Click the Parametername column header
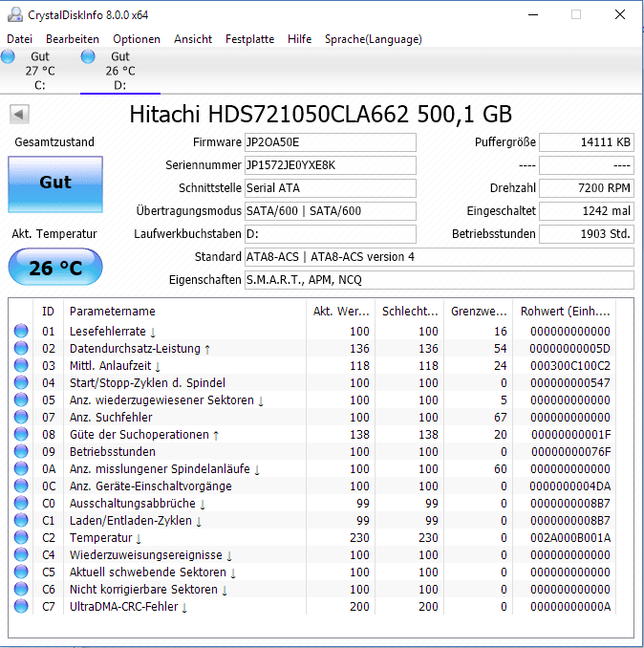Viewport: 644px width, 648px height. pos(184,312)
